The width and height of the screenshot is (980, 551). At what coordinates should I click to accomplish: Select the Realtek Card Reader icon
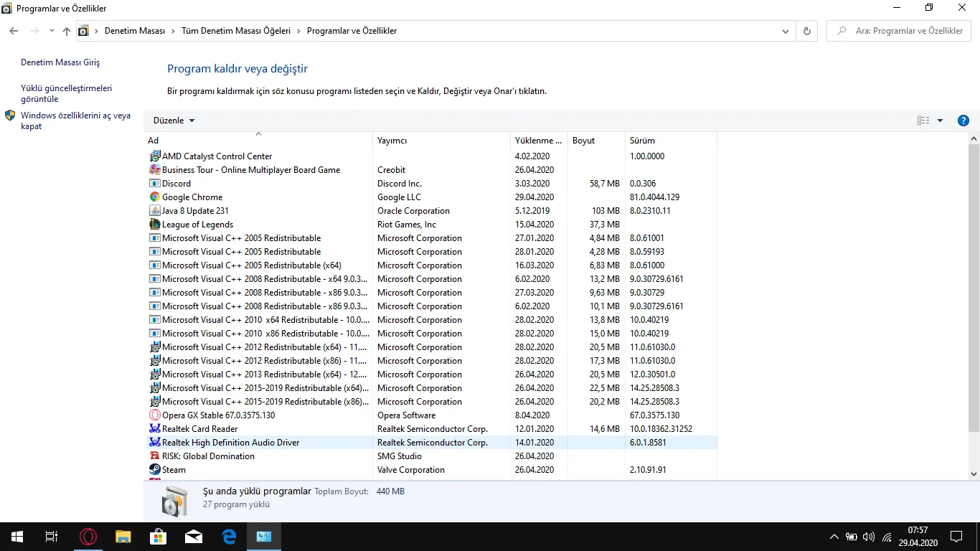[x=154, y=429]
